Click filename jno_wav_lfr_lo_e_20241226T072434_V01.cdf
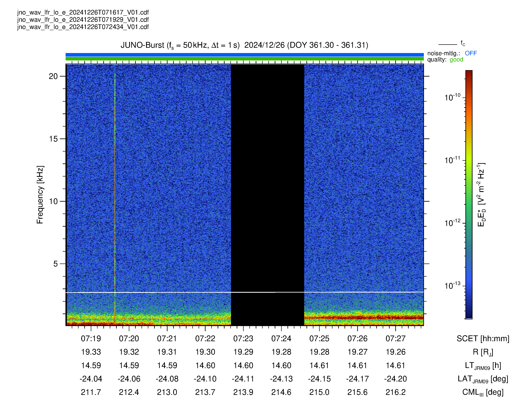 coord(83,27)
